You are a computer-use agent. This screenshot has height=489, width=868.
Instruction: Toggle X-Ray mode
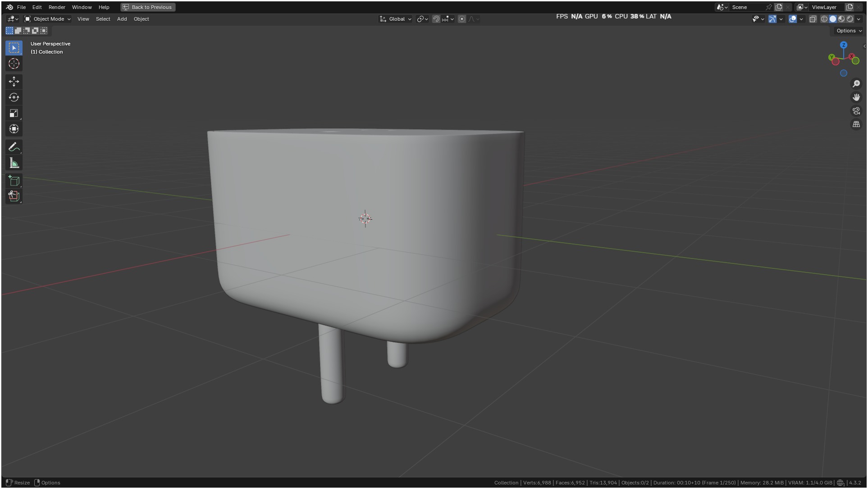coord(813,19)
